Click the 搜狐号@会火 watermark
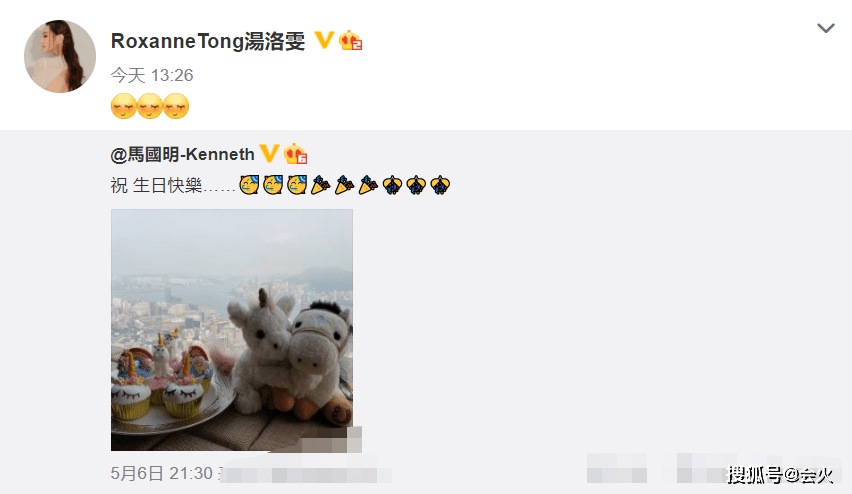This screenshot has width=852, height=494. (x=780, y=474)
